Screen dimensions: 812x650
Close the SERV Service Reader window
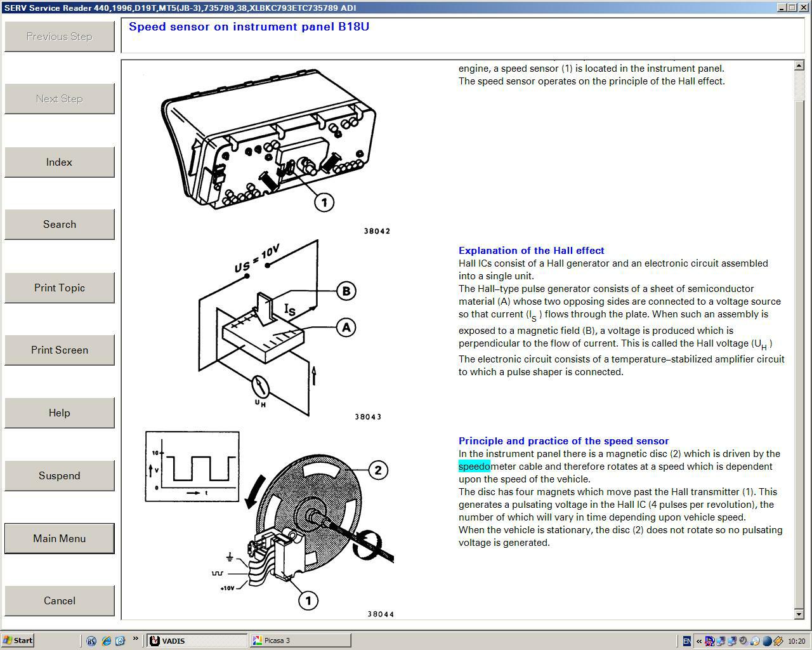(x=802, y=8)
